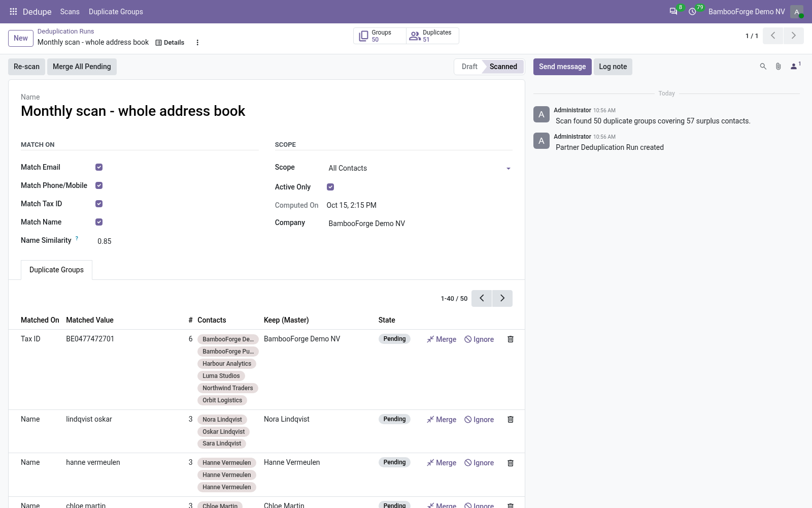Toggle the Active Only checkbox
The image size is (812, 508).
(330, 187)
